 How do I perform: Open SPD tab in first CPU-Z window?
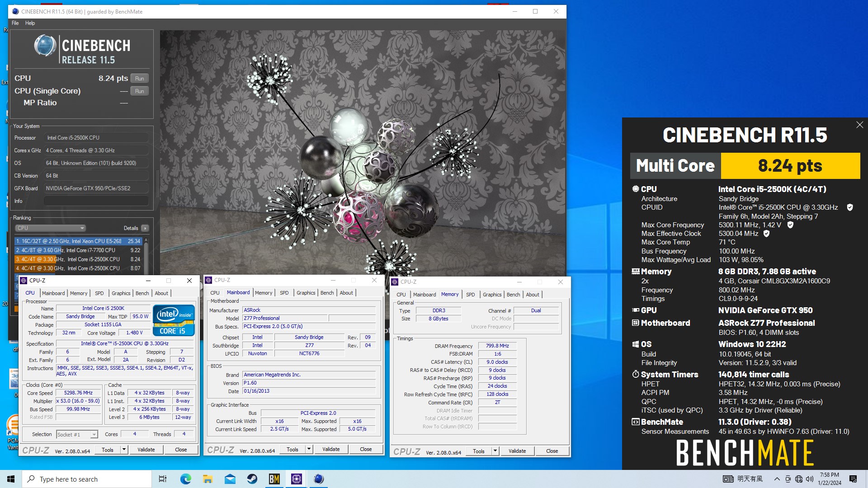(x=99, y=293)
